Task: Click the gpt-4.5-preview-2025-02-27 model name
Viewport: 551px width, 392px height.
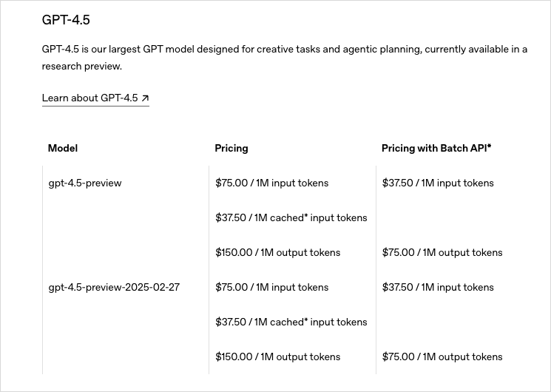Action: [x=114, y=288]
